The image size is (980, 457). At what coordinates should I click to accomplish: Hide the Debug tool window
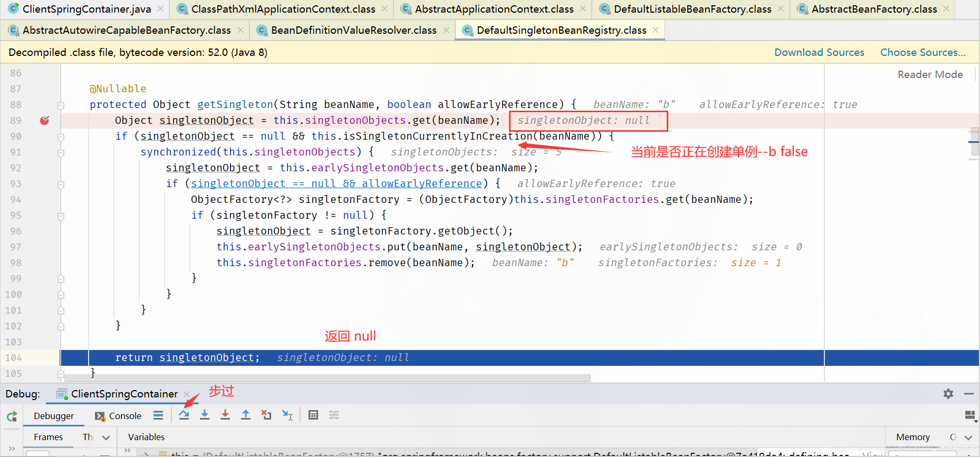pyautogui.click(x=969, y=394)
